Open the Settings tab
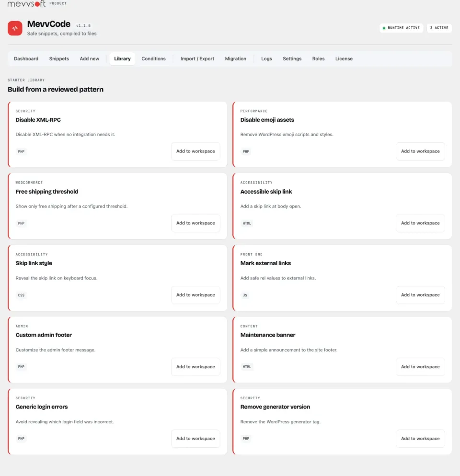 (x=292, y=58)
